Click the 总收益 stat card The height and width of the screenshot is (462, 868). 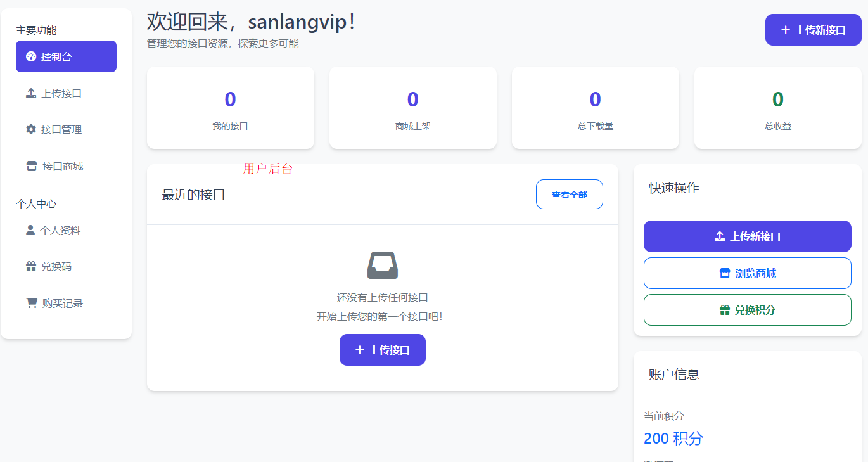777,108
